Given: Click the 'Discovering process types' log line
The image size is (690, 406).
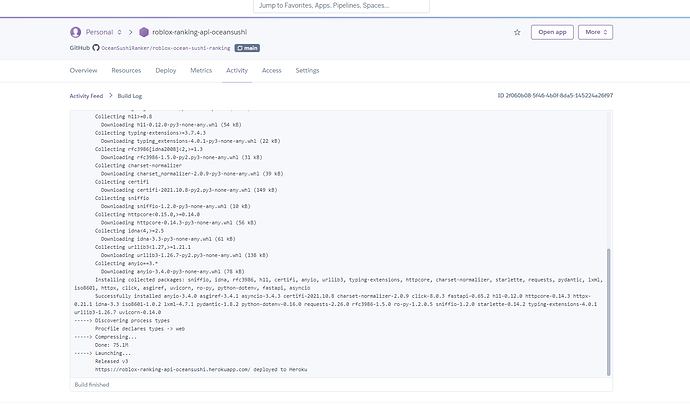Looking at the screenshot, I should 122,321.
